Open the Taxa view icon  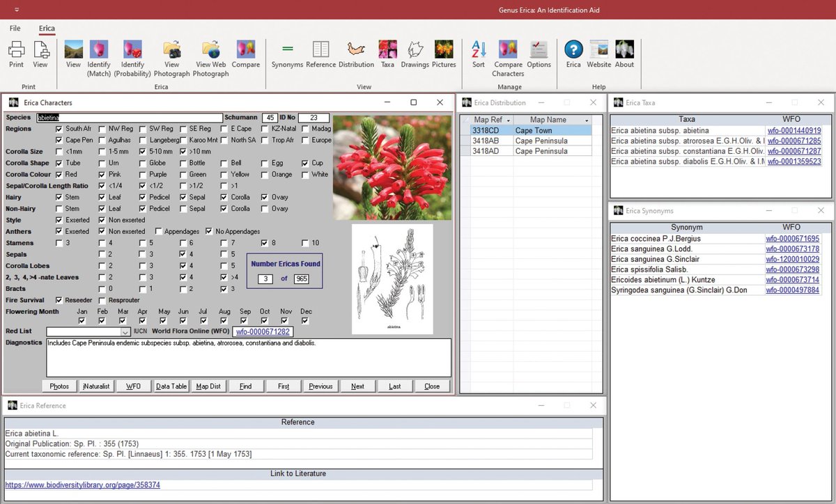[387, 50]
